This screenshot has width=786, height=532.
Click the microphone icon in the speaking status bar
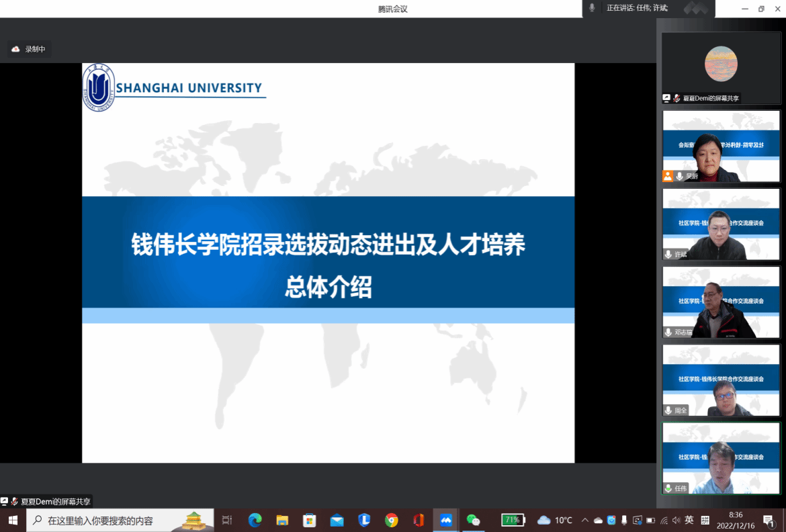pyautogui.click(x=591, y=8)
